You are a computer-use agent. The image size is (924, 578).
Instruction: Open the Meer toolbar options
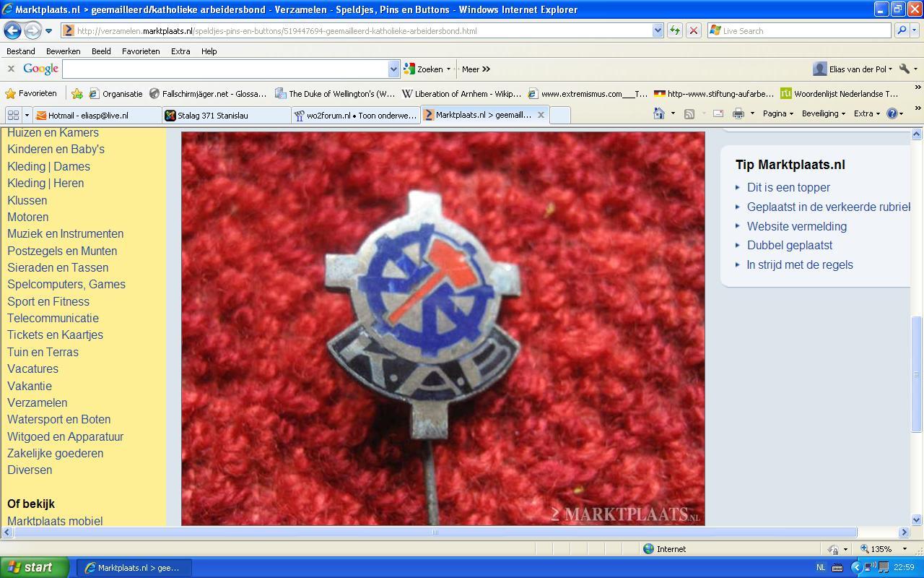(476, 69)
